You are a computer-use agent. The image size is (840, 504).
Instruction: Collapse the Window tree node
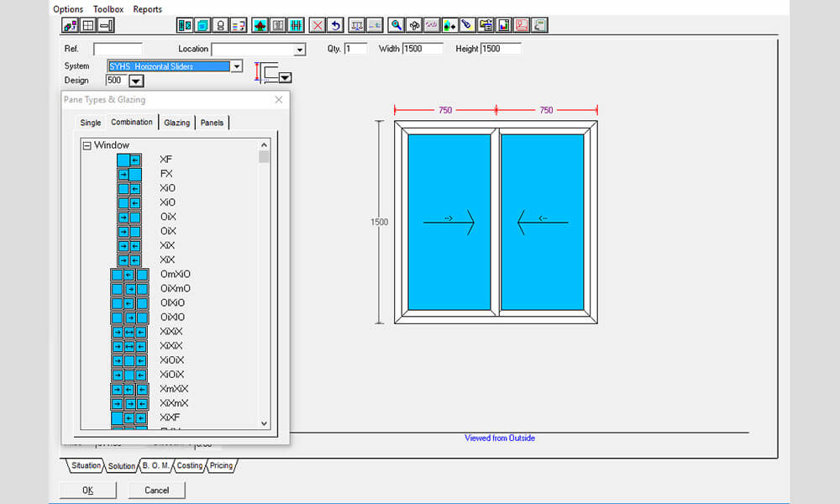[87, 144]
